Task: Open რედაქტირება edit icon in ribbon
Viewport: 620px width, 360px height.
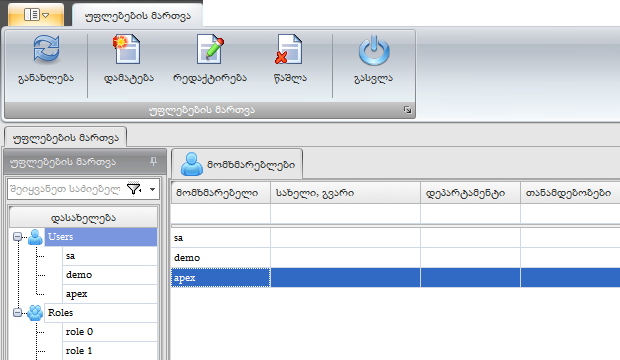Action: (x=210, y=49)
